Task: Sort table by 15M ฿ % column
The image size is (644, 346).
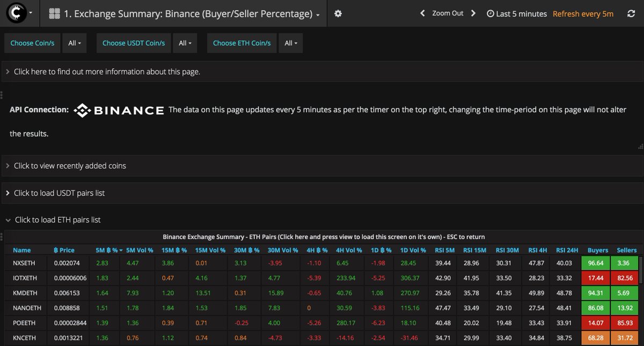Action: (x=174, y=250)
